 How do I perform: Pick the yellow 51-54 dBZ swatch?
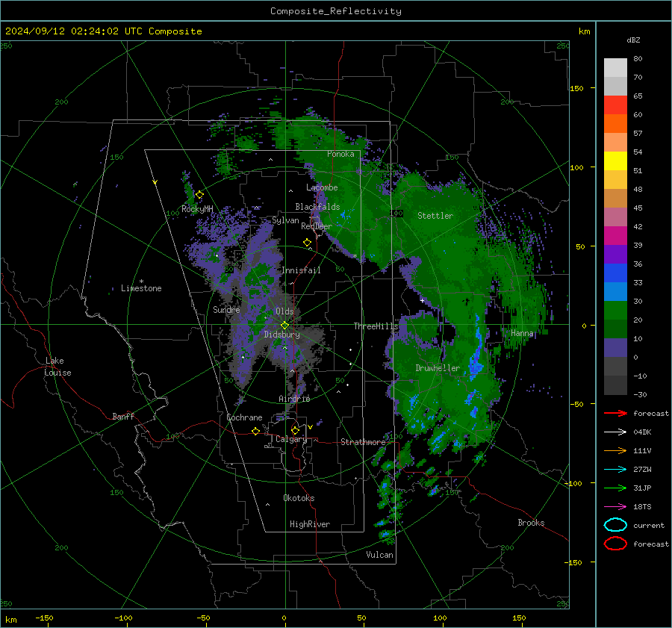pos(615,161)
